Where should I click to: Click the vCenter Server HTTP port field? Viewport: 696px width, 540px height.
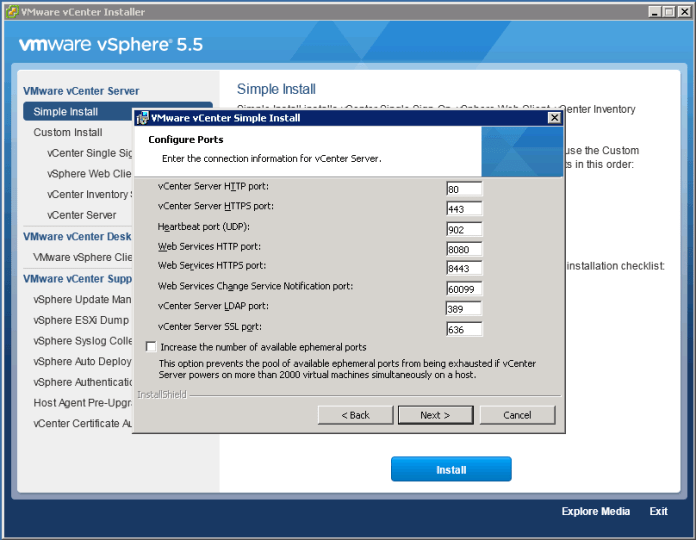click(x=464, y=188)
